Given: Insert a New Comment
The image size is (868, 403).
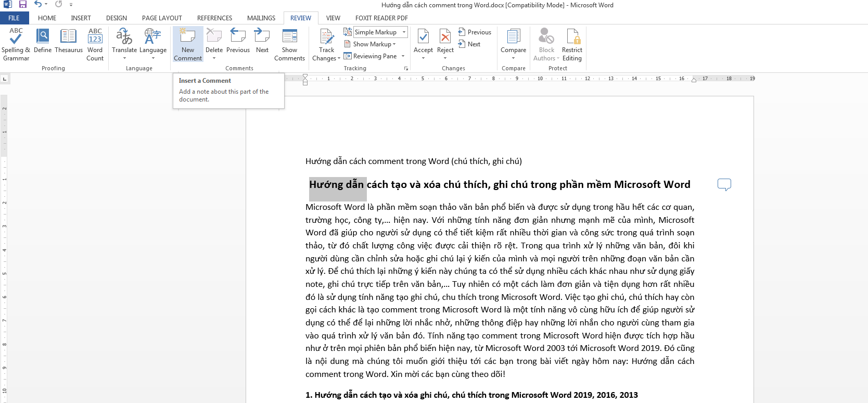Looking at the screenshot, I should click(187, 37).
